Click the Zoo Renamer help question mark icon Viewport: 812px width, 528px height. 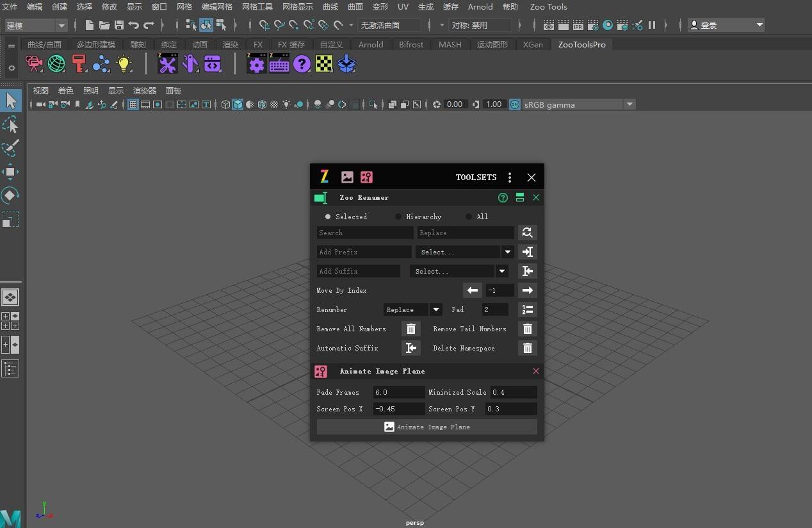pos(503,197)
